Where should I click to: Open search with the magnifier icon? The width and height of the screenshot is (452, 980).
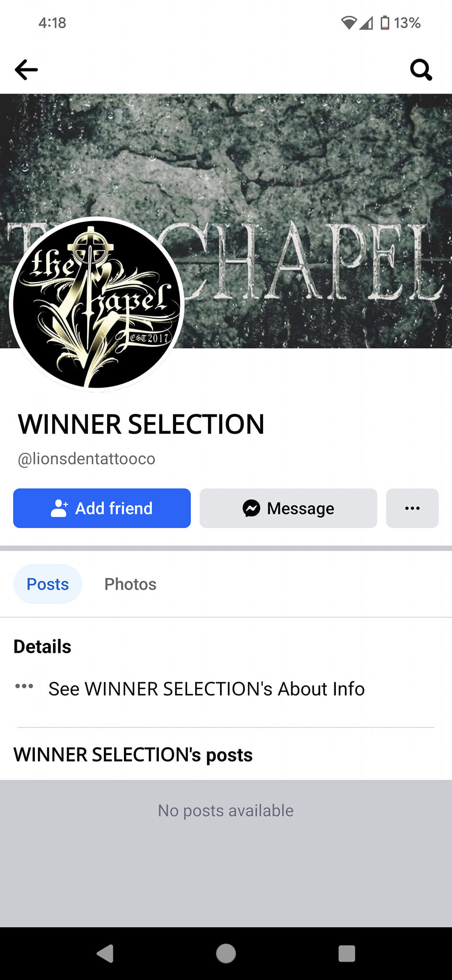[421, 70]
